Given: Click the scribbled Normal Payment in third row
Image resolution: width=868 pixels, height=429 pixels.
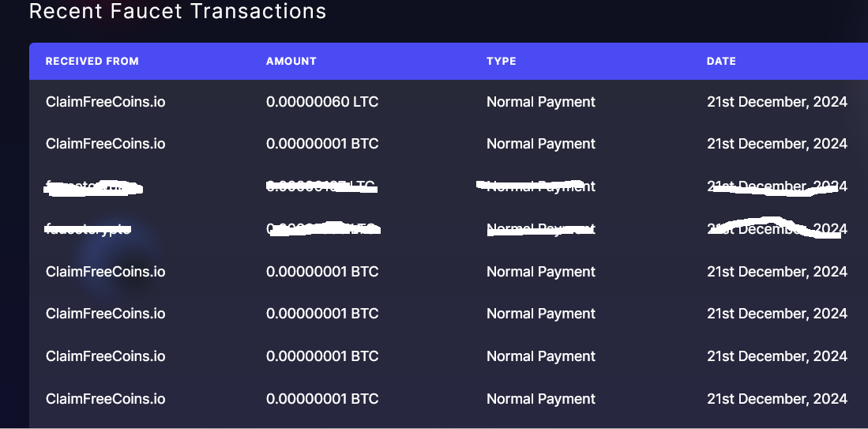Looking at the screenshot, I should click(x=535, y=186).
